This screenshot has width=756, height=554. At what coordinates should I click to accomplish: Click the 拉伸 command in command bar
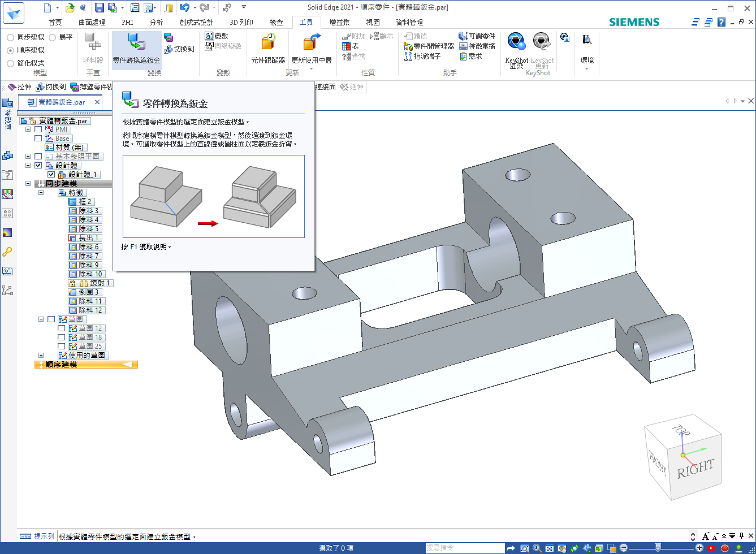19,87
